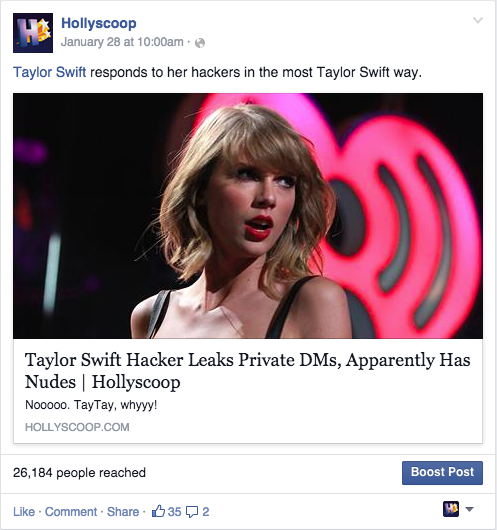Click the Boost Post button
497x530 pixels.
pyautogui.click(x=442, y=473)
